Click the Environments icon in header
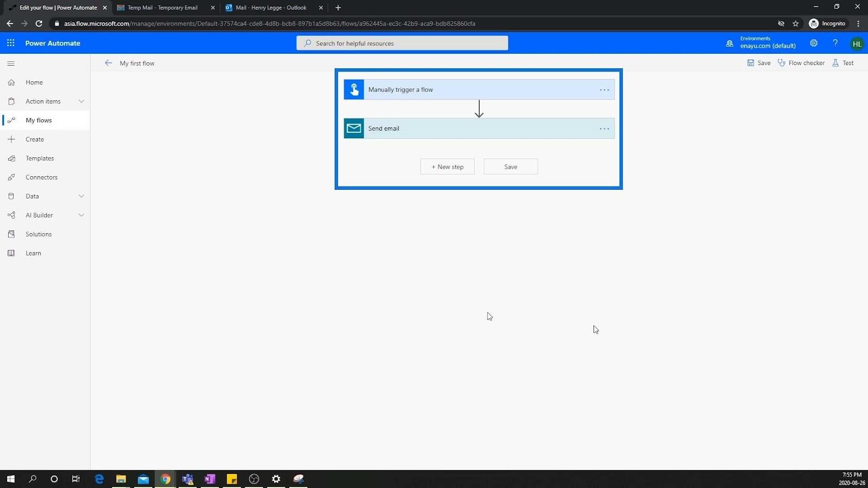Viewport: 868px width, 488px height. pyautogui.click(x=730, y=43)
